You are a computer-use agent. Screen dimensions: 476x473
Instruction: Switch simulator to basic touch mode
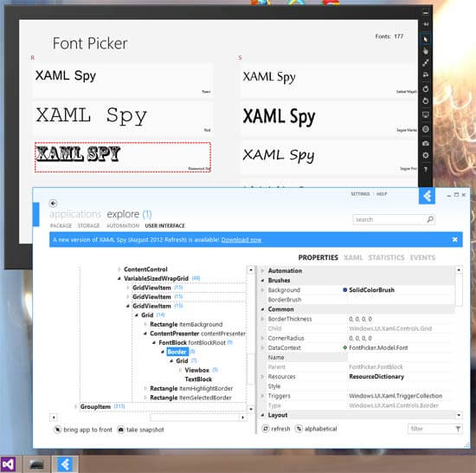pyautogui.click(x=425, y=51)
